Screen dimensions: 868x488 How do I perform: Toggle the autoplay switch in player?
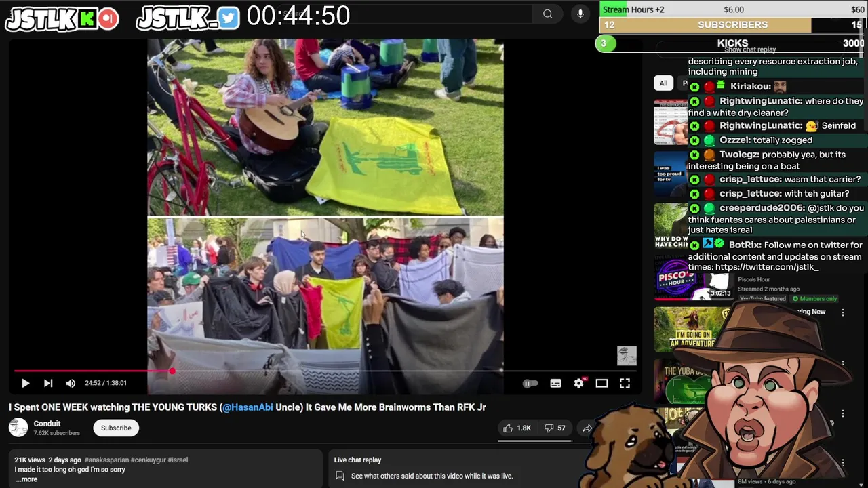pyautogui.click(x=530, y=383)
